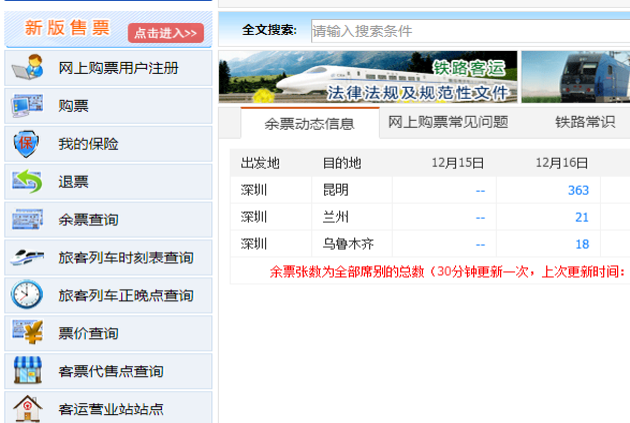Switch to 铁路常识 tab
Viewport: 630px width, 423px height.
(585, 122)
